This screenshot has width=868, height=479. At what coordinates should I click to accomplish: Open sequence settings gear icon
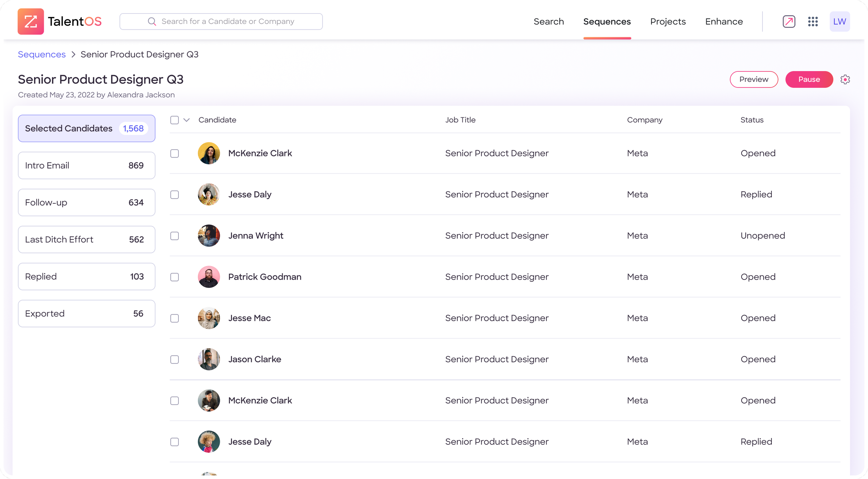(845, 79)
